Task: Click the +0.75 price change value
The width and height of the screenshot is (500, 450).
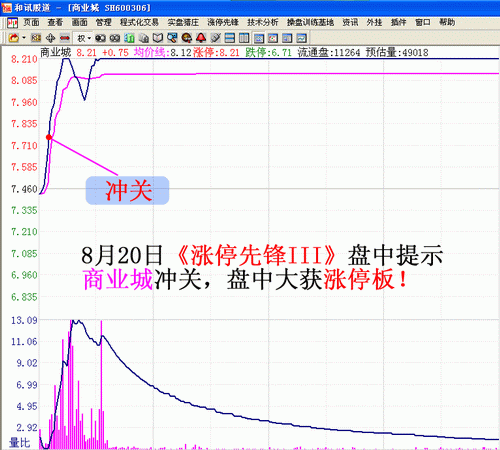Action: (x=115, y=53)
